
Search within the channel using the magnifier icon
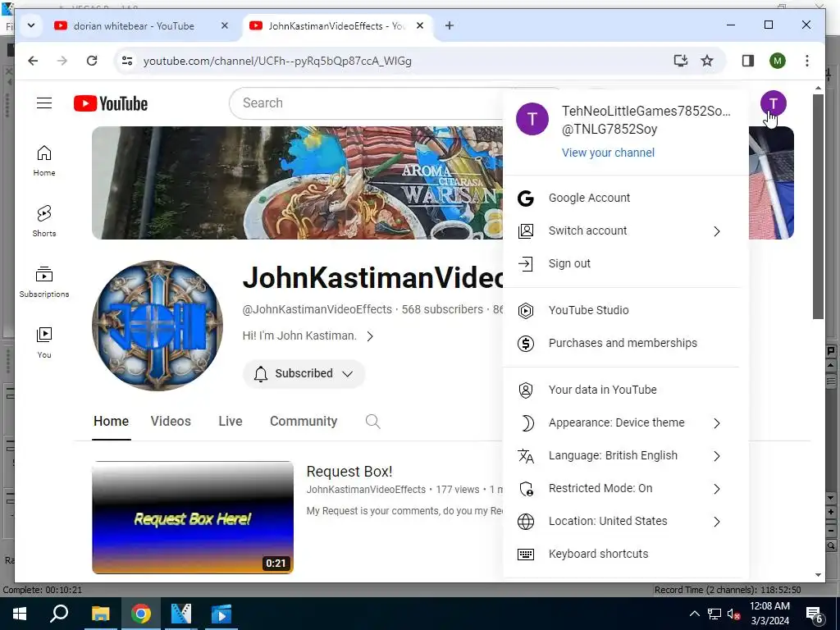coord(373,421)
